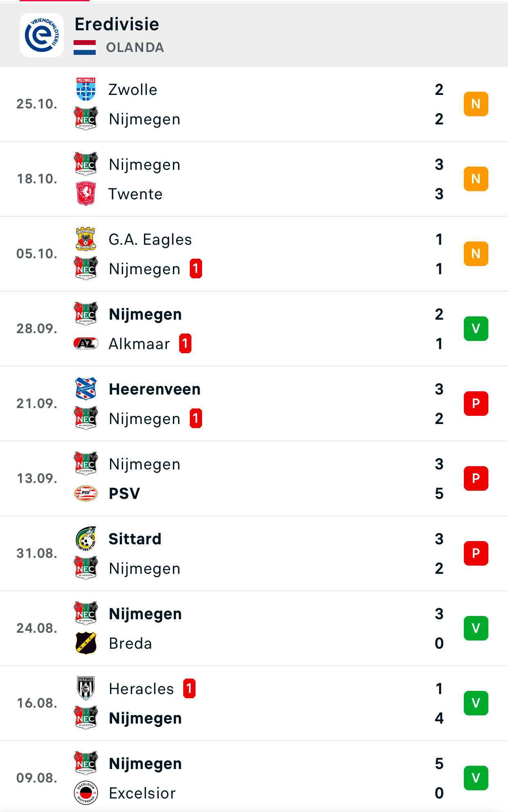Tap the Fortuna Sittard crest

click(x=86, y=539)
